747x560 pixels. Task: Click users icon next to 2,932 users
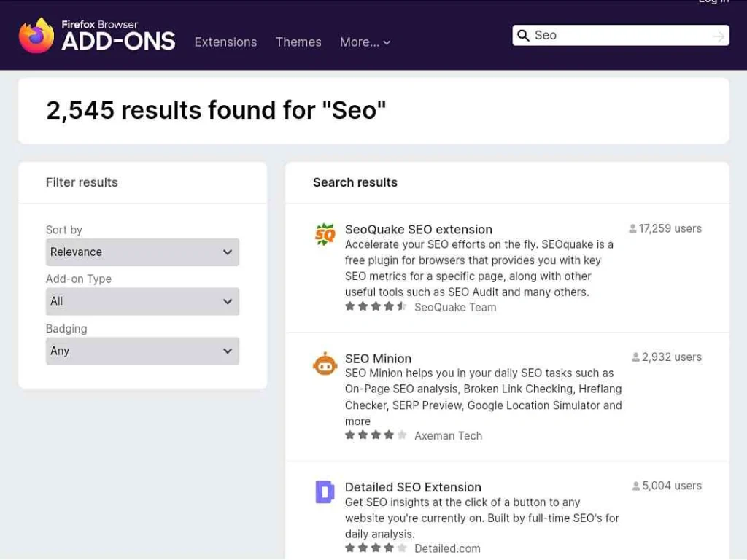click(x=635, y=357)
